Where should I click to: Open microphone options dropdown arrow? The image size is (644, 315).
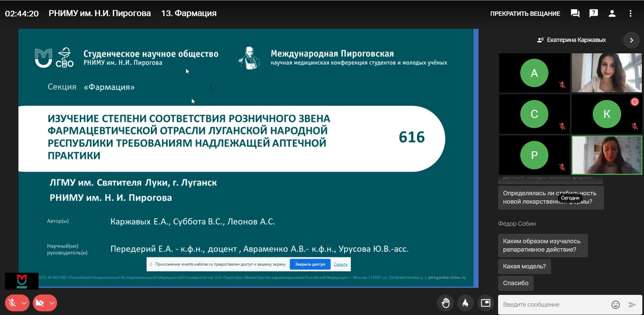tap(24, 303)
